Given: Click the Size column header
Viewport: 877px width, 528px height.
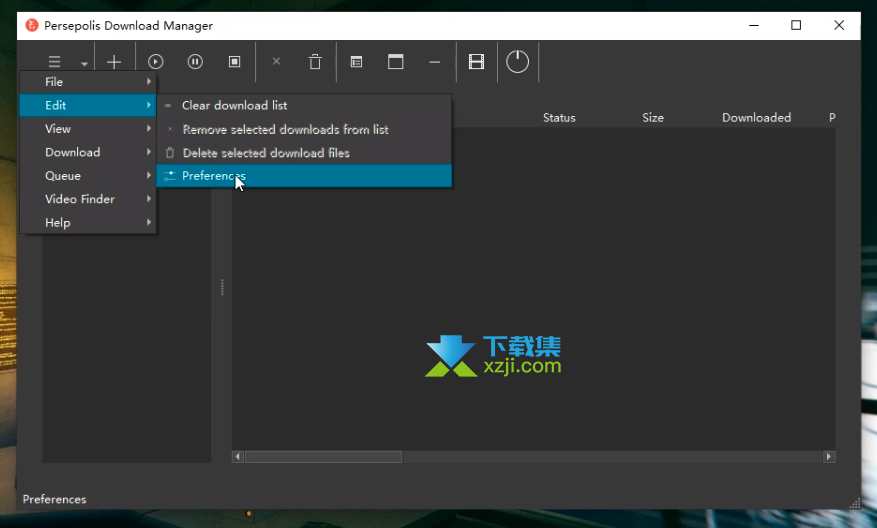Looking at the screenshot, I should click(653, 117).
